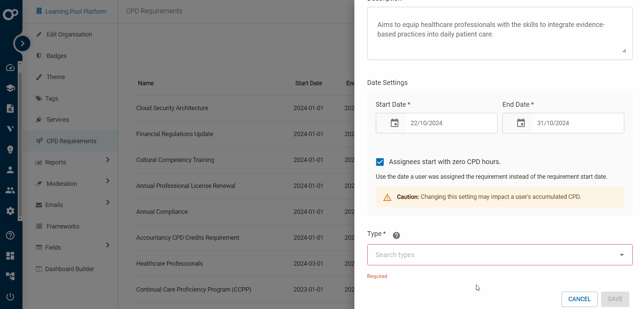Expand the Moderation submenu chevron
Image resolution: width=644 pixels, height=309 pixels.
[108, 181]
